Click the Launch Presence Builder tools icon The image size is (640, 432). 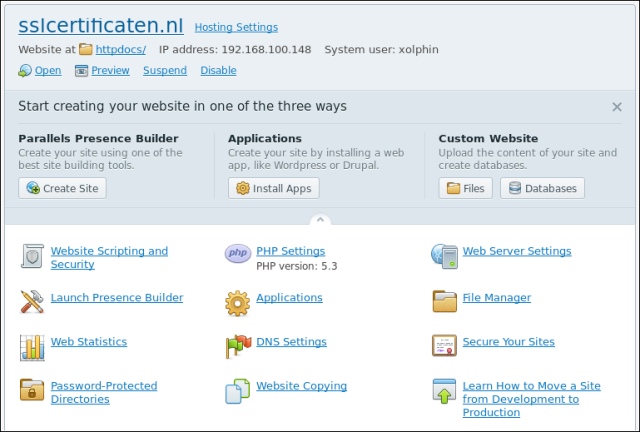point(32,302)
